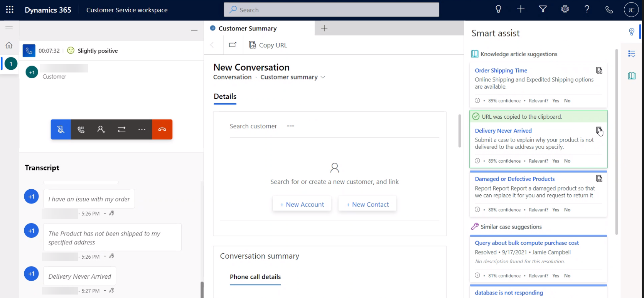Open the help question mark icon
The height and width of the screenshot is (298, 644).
587,9
